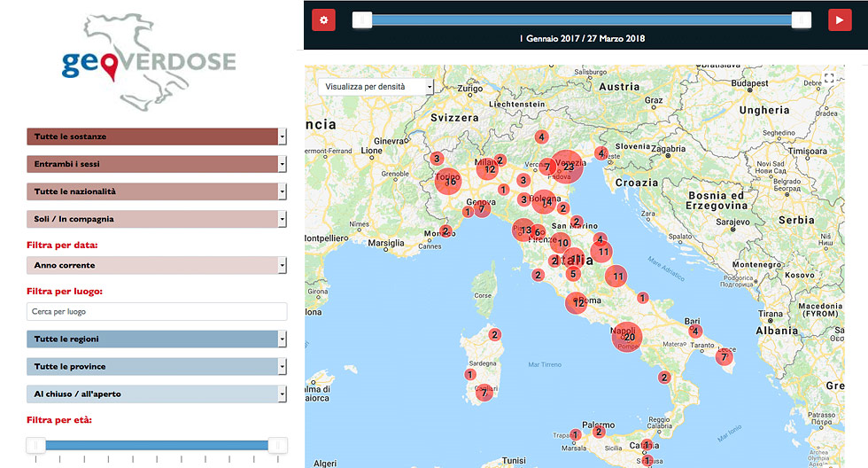Viewport: 868px width, 468px height.
Task: Select the Bologna cluster marker 14
Action: click(x=544, y=202)
